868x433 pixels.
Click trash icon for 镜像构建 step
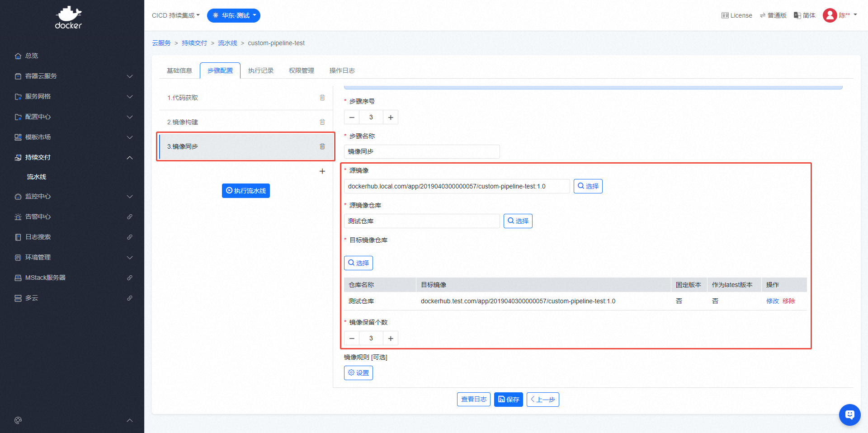tap(322, 122)
